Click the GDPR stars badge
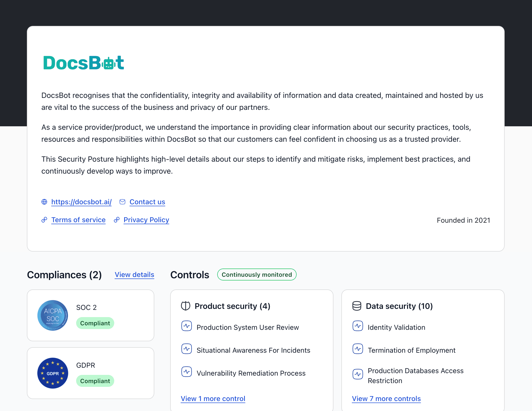The width and height of the screenshot is (532, 411). [53, 373]
